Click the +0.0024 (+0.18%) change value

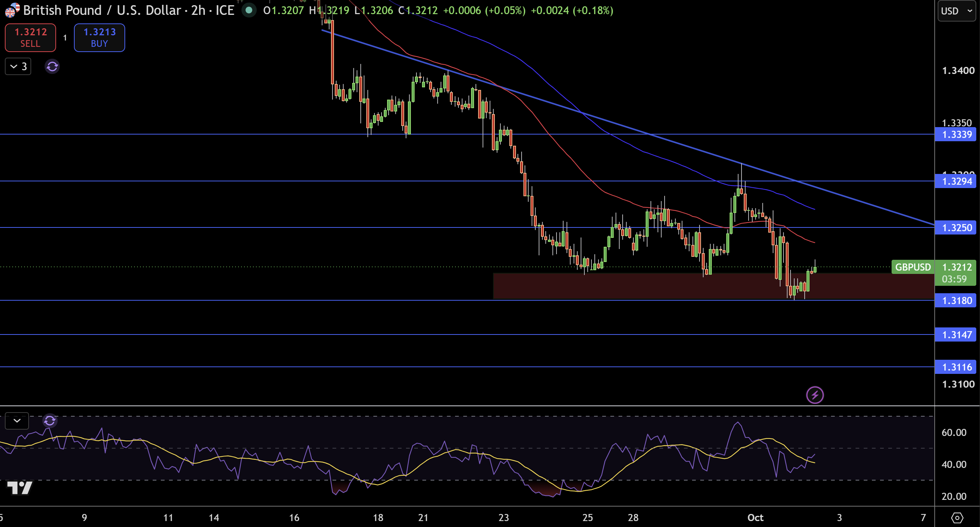tap(572, 10)
